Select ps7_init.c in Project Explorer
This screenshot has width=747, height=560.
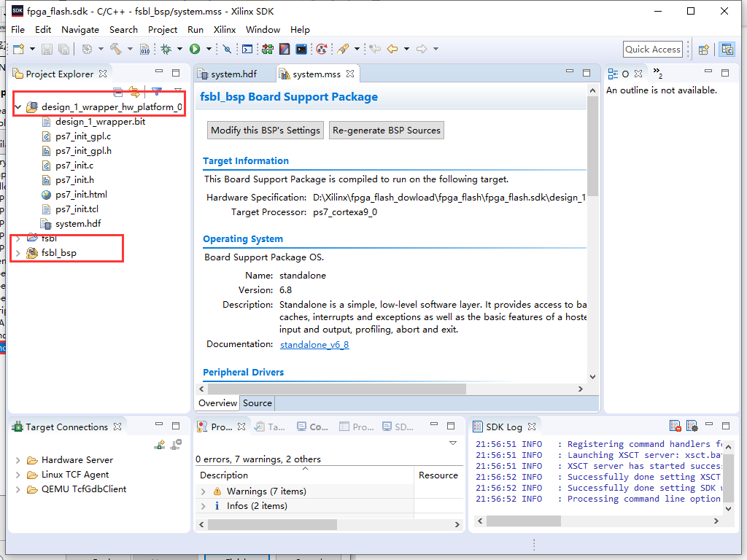[74, 166]
